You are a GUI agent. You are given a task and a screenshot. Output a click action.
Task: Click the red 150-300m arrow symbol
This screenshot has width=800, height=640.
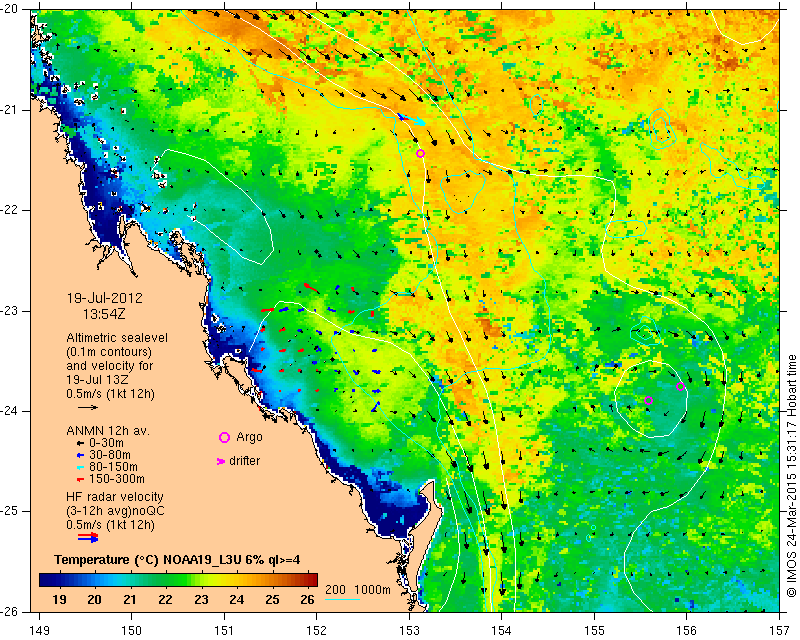pyautogui.click(x=80, y=480)
